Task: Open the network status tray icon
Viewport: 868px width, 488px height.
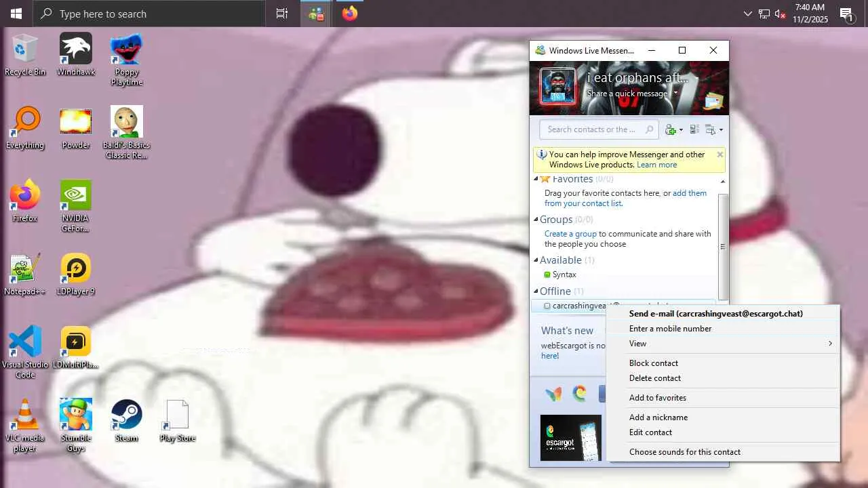Action: [x=764, y=14]
